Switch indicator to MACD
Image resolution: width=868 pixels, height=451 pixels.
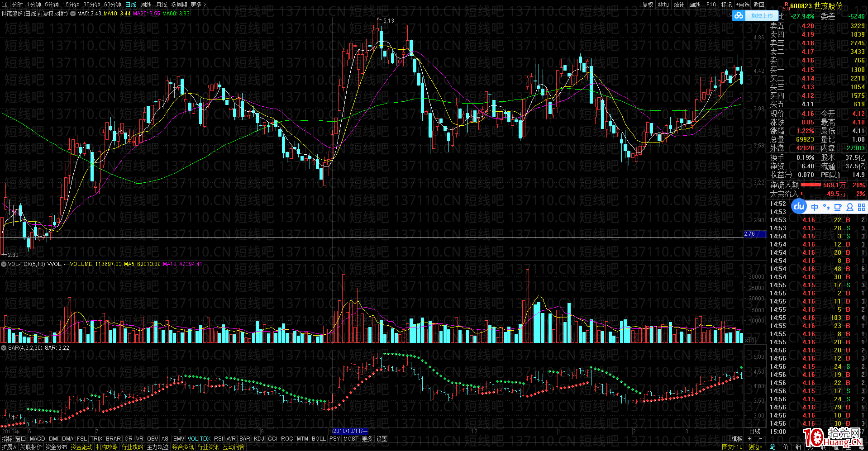38,439
